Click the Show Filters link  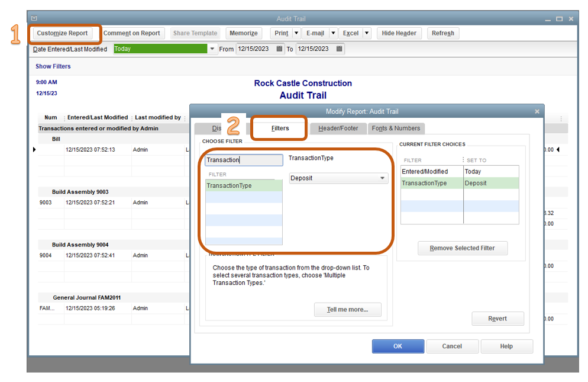tap(53, 66)
